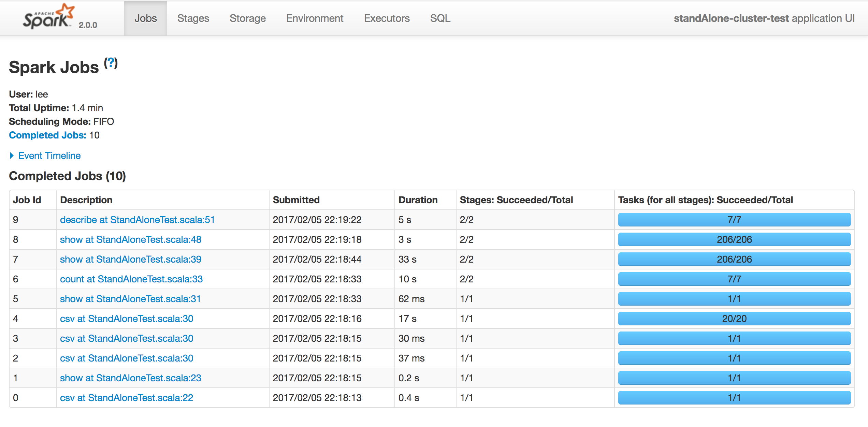This screenshot has height=427, width=868.
Task: Select the Scheduling Mode FIFO text
Action: point(61,121)
